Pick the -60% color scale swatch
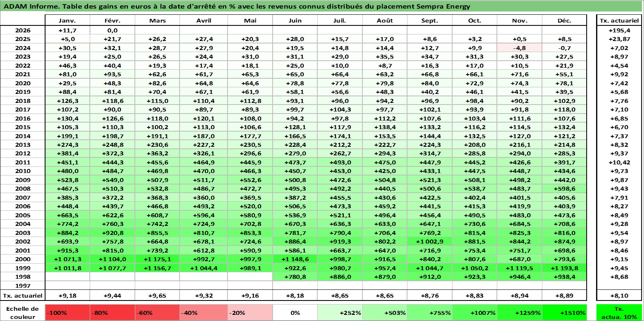The width and height of the screenshot is (644, 321). pos(157,312)
